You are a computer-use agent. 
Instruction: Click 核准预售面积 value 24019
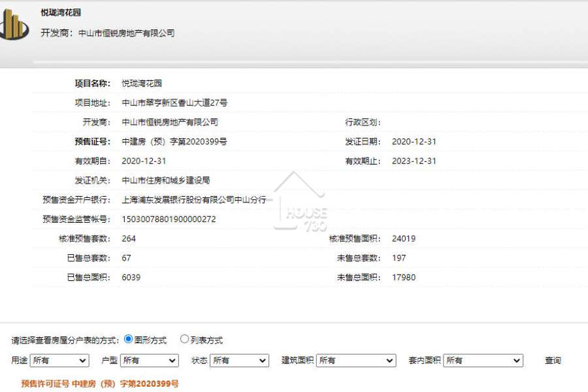tap(404, 238)
